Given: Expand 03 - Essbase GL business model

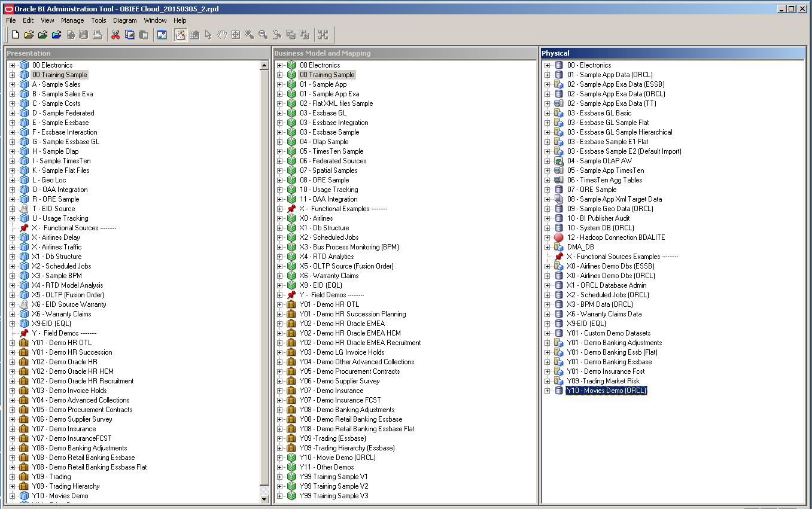Looking at the screenshot, I should point(279,113).
